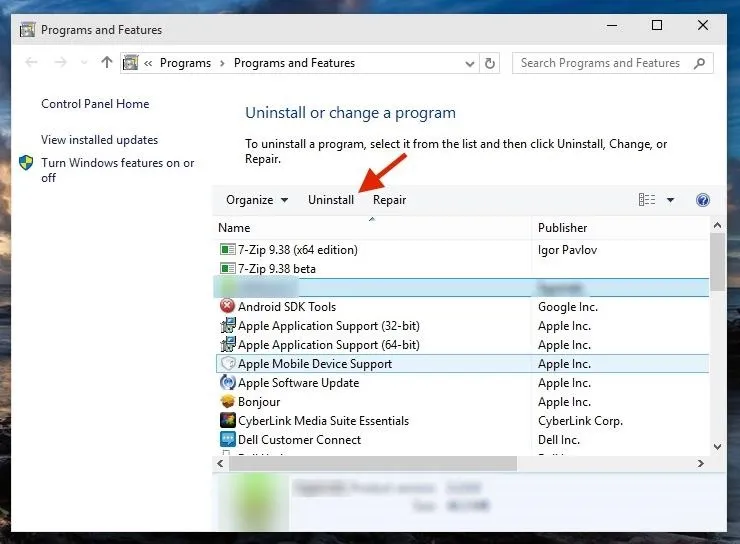Viewport: 740px width, 544px height.
Task: Open the recent locations dropdown arrow
Action: click(84, 63)
